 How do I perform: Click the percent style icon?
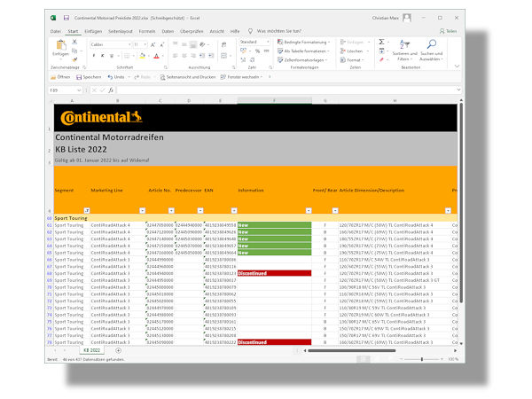point(257,51)
